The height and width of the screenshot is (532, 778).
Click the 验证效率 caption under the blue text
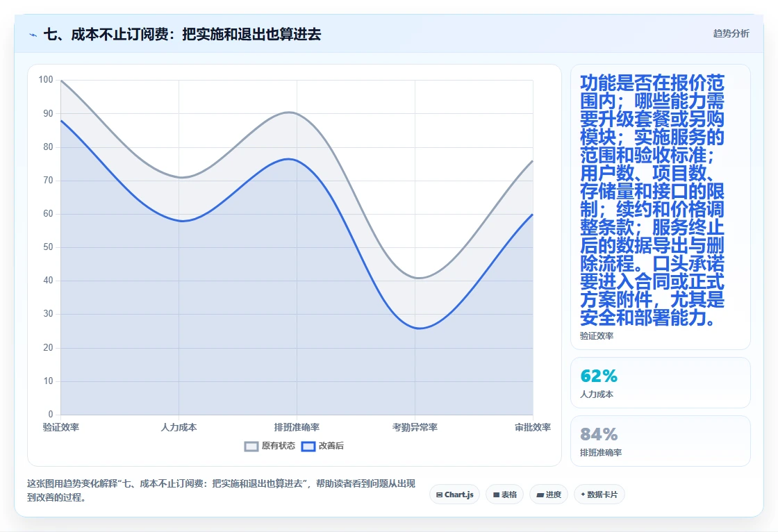(x=597, y=336)
